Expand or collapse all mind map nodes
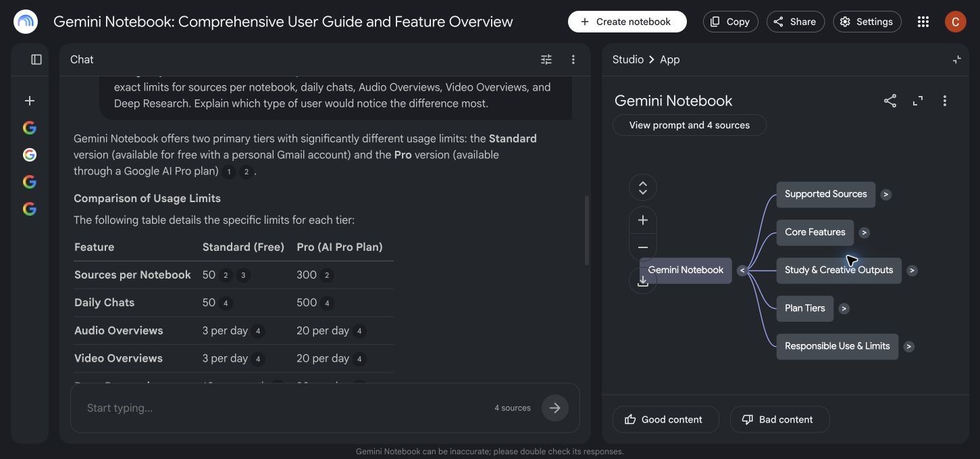Viewport: 980px width, 459px height. (643, 187)
